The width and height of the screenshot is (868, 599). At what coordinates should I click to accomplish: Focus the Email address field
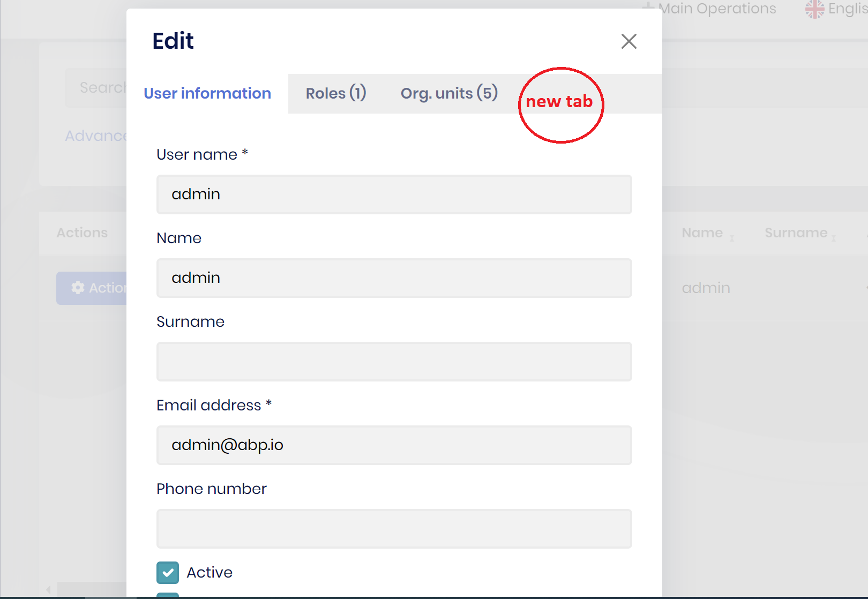point(394,445)
